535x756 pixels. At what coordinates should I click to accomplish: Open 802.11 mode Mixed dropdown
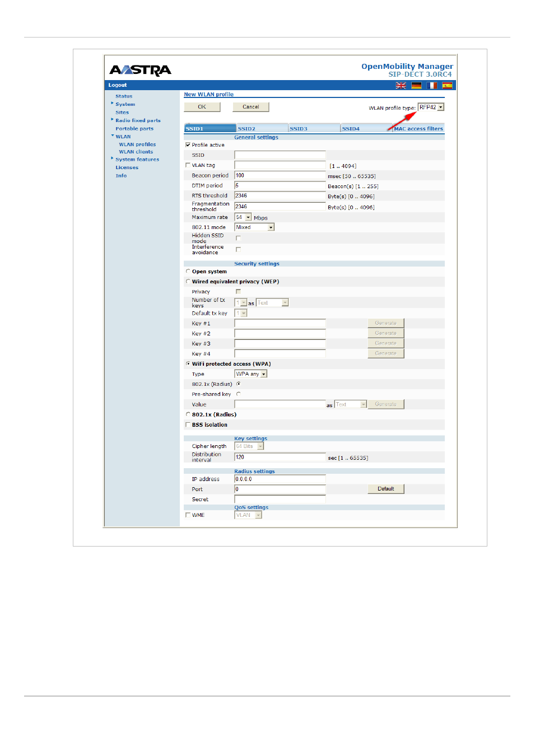tap(254, 227)
